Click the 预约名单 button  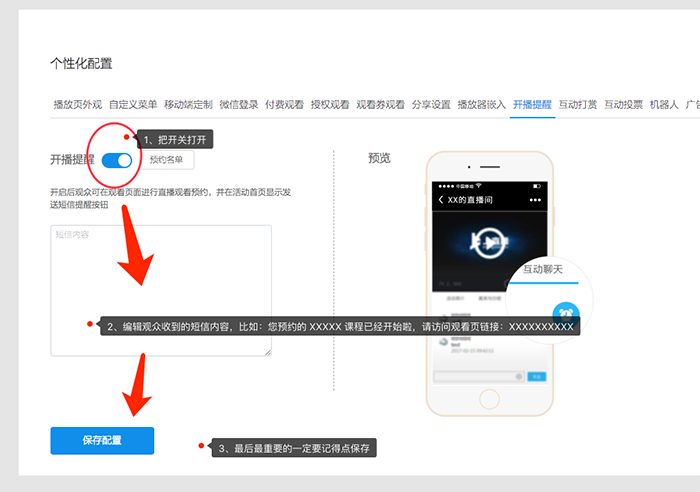point(166,159)
